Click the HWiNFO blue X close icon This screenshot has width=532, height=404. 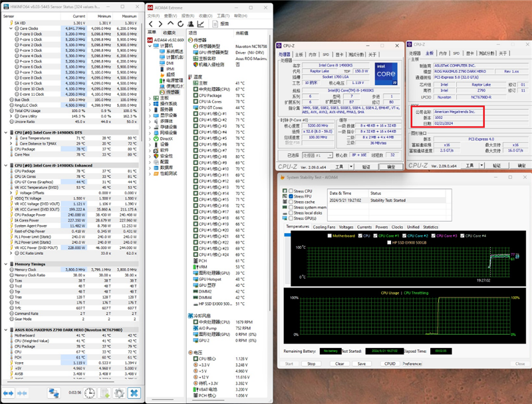[134, 393]
